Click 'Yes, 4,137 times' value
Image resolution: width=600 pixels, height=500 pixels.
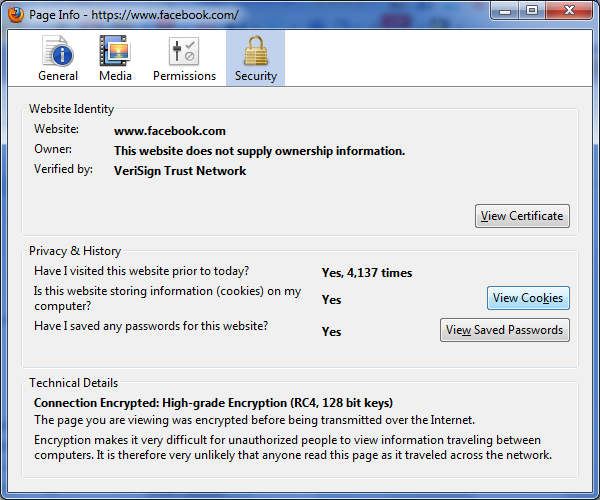(367, 272)
